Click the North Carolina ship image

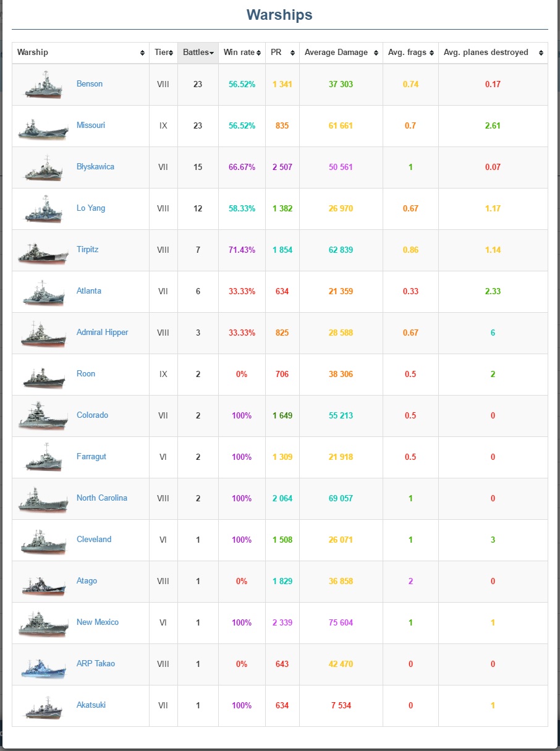pos(43,499)
